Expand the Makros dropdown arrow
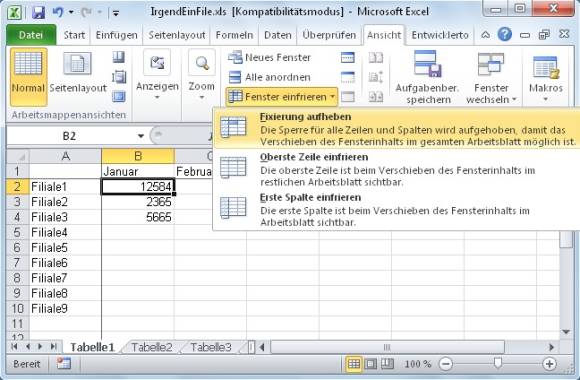580x380 pixels. click(x=546, y=100)
